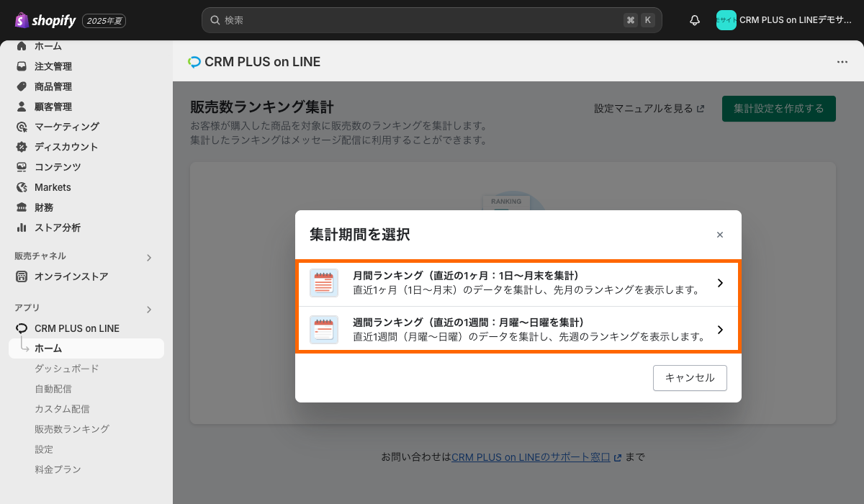Image resolution: width=864 pixels, height=504 pixels.
Task: Click the ストア分析 bar chart icon
Action: (22, 228)
